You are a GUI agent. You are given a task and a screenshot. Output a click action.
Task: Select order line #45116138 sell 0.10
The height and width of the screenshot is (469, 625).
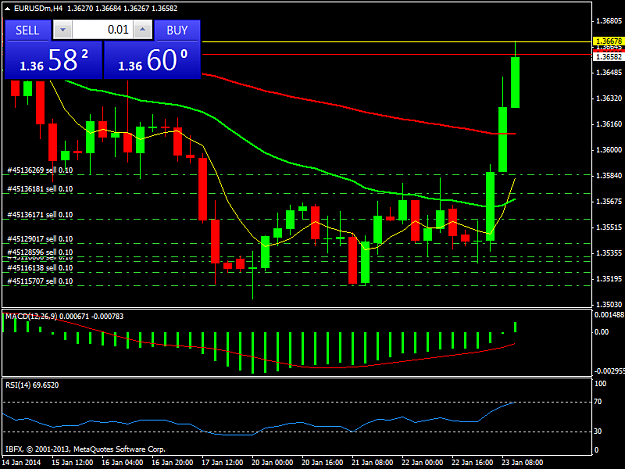point(40,268)
